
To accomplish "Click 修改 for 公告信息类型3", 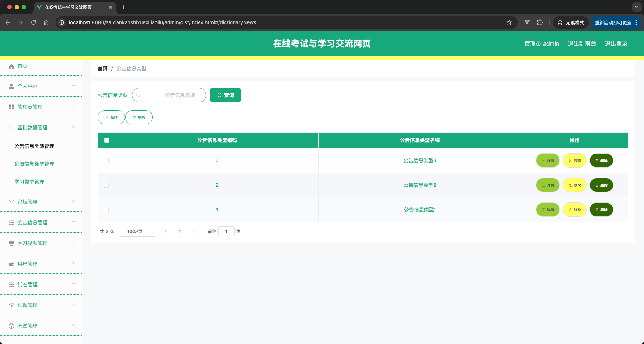I will 574,160.
